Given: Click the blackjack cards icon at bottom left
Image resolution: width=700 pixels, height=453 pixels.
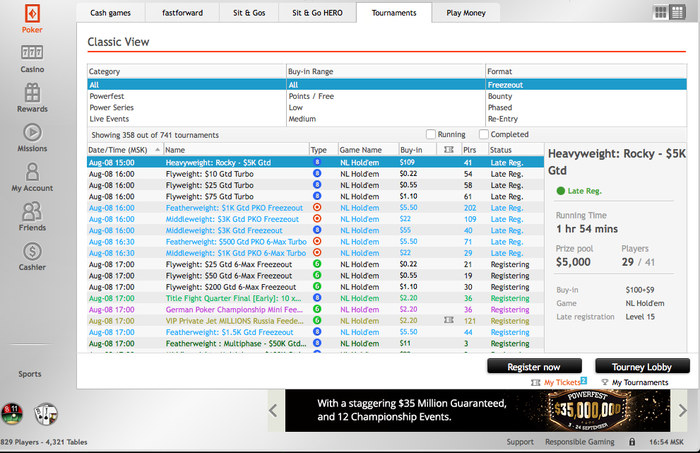Looking at the screenshot, I should 46,414.
